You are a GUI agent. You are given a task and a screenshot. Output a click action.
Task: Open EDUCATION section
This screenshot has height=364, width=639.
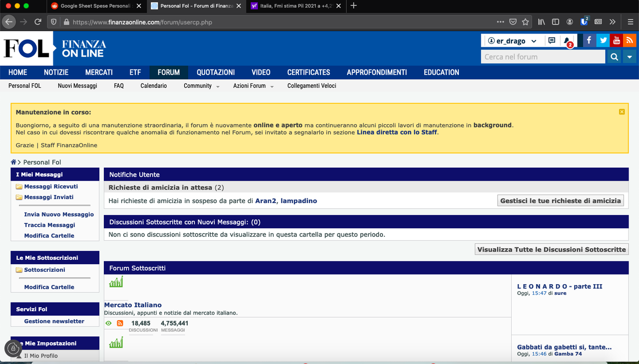click(441, 72)
